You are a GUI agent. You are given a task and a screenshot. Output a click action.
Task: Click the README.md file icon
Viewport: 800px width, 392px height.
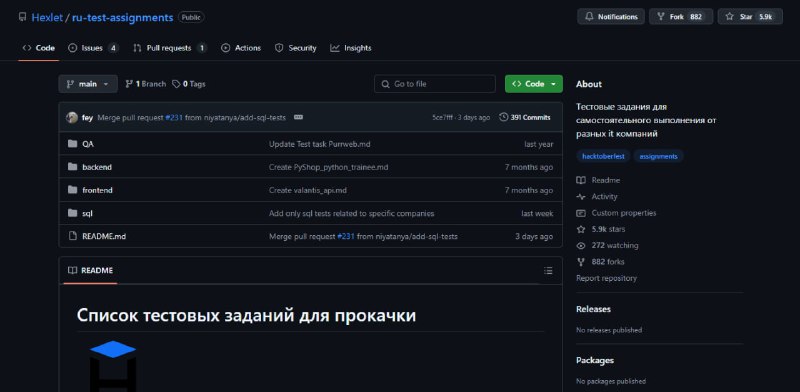pos(72,236)
